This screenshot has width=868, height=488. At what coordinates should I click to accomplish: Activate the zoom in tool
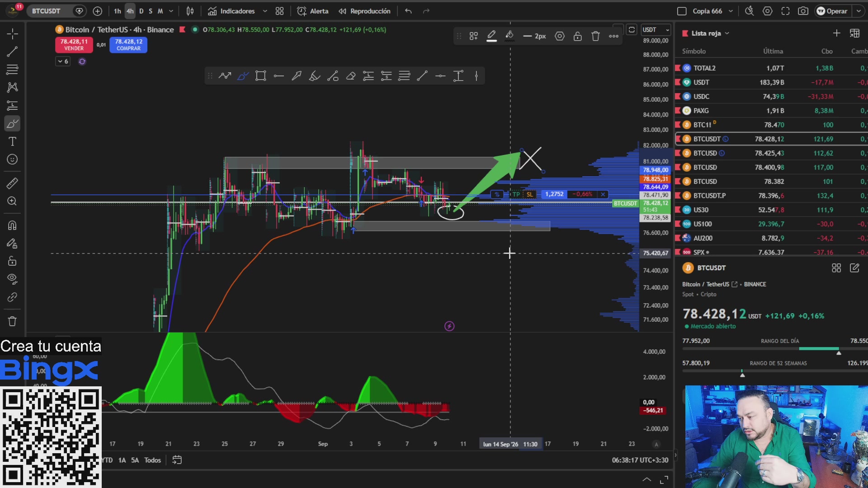[x=12, y=201]
